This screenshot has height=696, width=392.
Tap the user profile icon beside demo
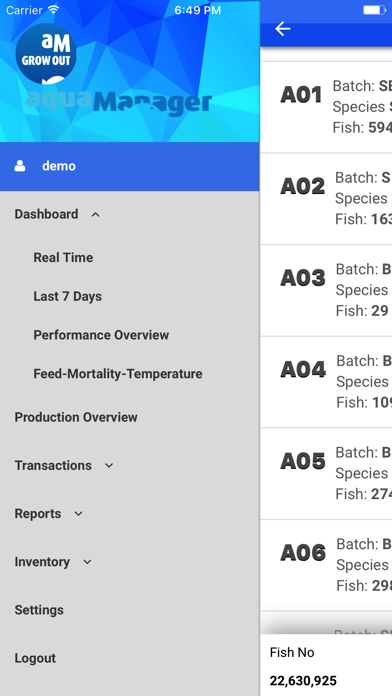[20, 166]
